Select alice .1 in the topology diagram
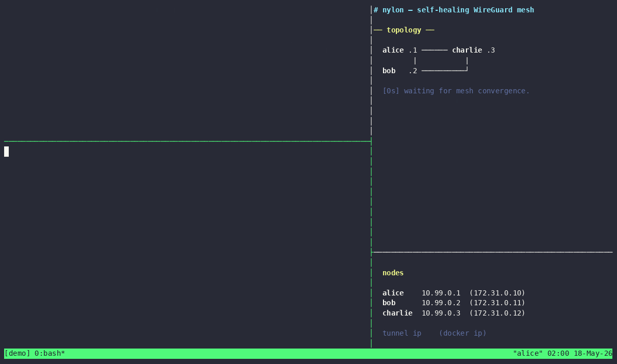Image resolution: width=617 pixels, height=364 pixels. (399, 50)
